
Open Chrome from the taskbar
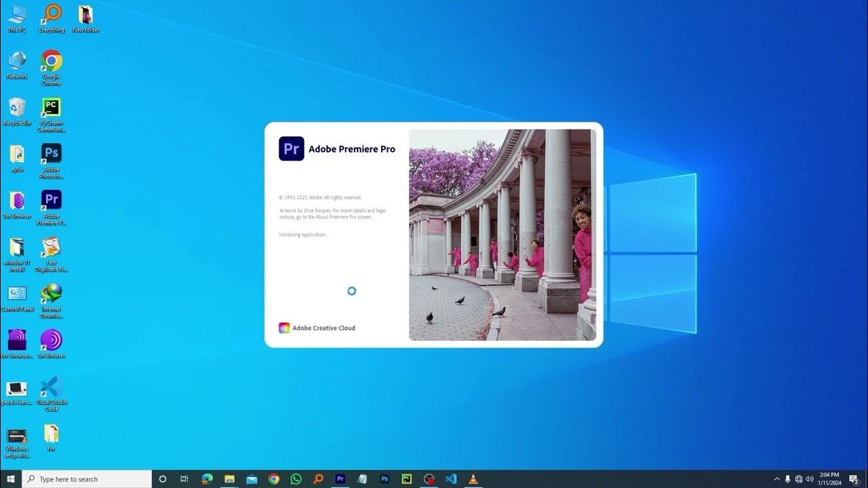click(274, 479)
